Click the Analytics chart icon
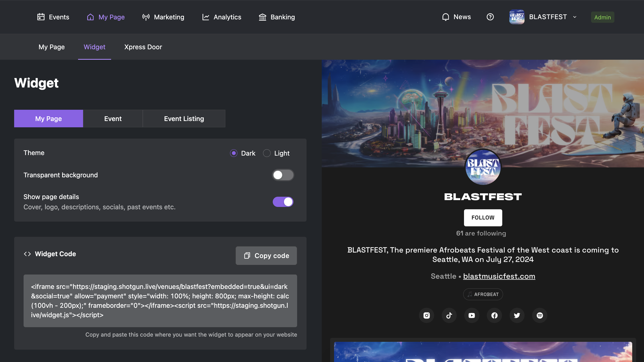 coord(206,17)
